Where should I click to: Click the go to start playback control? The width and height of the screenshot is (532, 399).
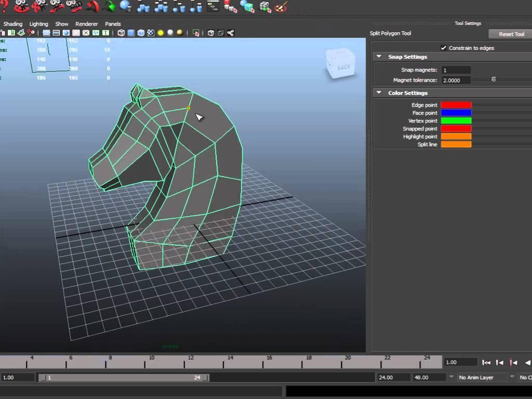pos(487,362)
